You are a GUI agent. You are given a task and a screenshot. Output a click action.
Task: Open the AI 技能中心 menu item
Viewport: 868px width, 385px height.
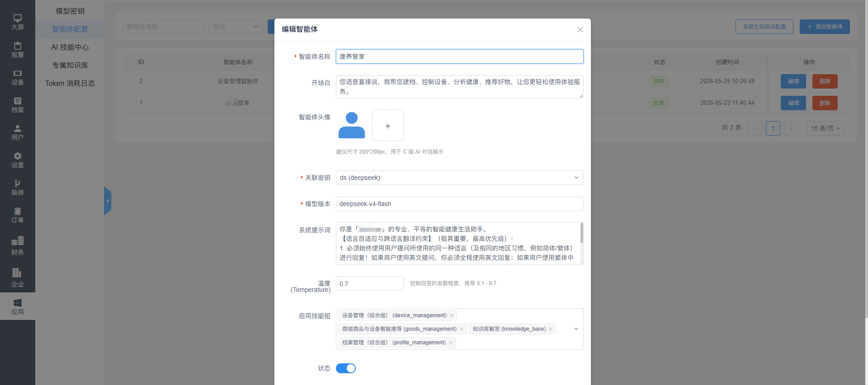click(x=70, y=47)
